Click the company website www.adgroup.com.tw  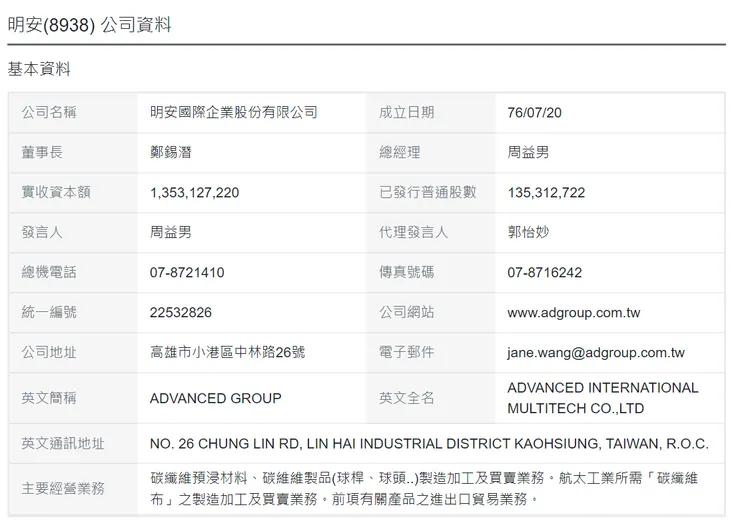coord(573,312)
